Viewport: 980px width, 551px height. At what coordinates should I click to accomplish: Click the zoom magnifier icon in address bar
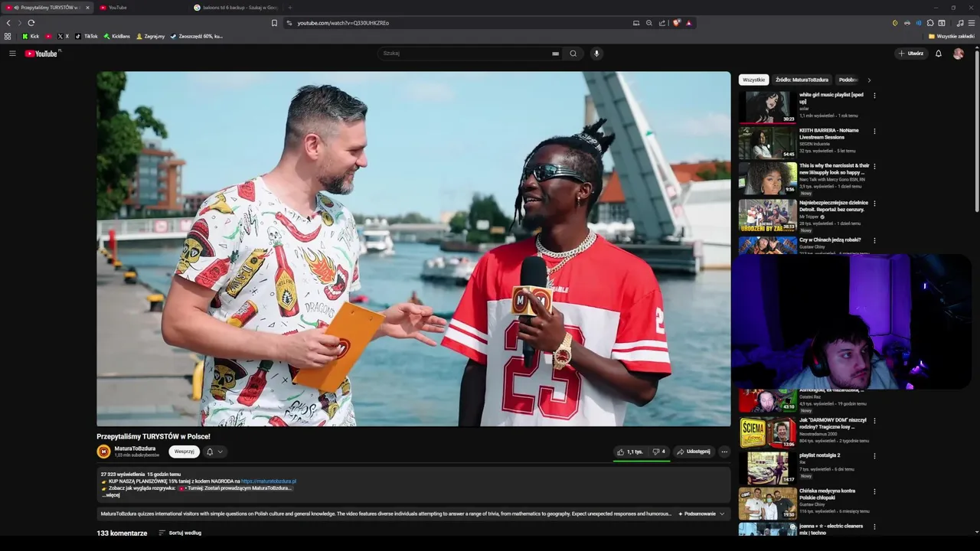point(649,23)
